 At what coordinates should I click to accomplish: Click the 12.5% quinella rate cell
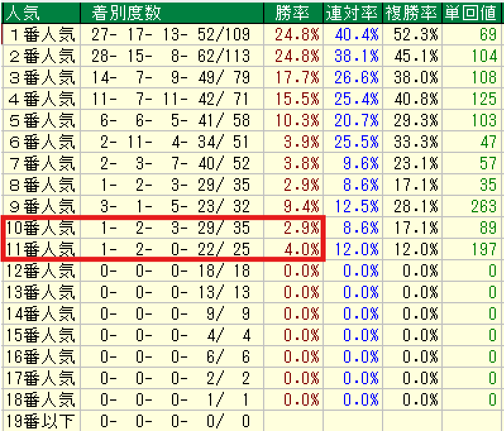pos(353,207)
